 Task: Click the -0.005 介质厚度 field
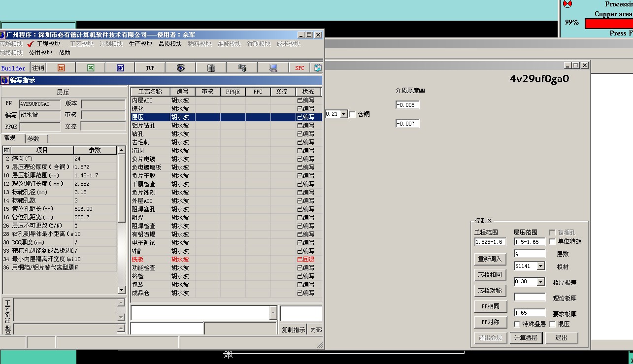coord(407,105)
